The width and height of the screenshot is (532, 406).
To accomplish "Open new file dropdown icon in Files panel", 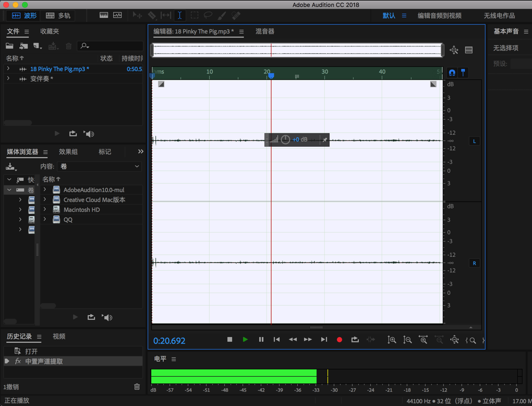I will [38, 46].
